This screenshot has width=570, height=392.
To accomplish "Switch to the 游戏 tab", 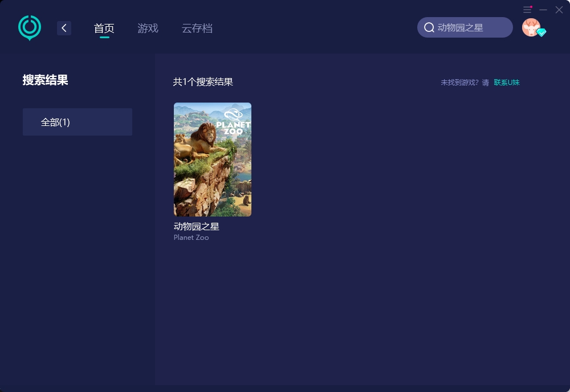I will coord(148,27).
